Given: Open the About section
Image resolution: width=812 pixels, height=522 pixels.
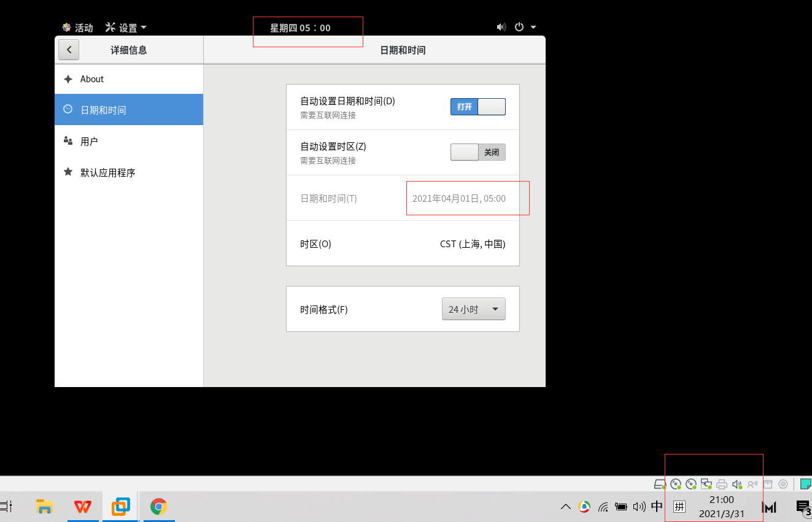Looking at the screenshot, I should pyautogui.click(x=129, y=79).
